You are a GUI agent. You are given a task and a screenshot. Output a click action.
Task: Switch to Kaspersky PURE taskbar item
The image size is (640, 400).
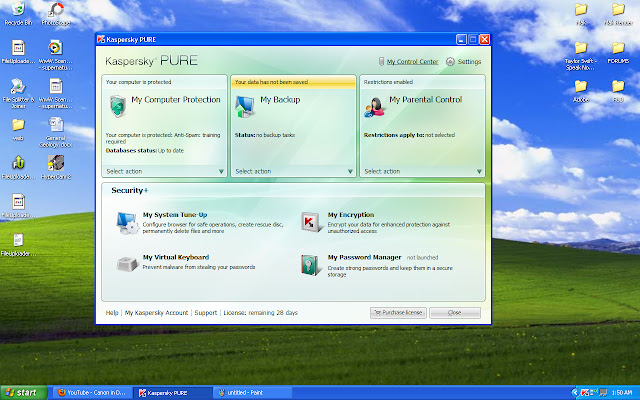pyautogui.click(x=173, y=393)
